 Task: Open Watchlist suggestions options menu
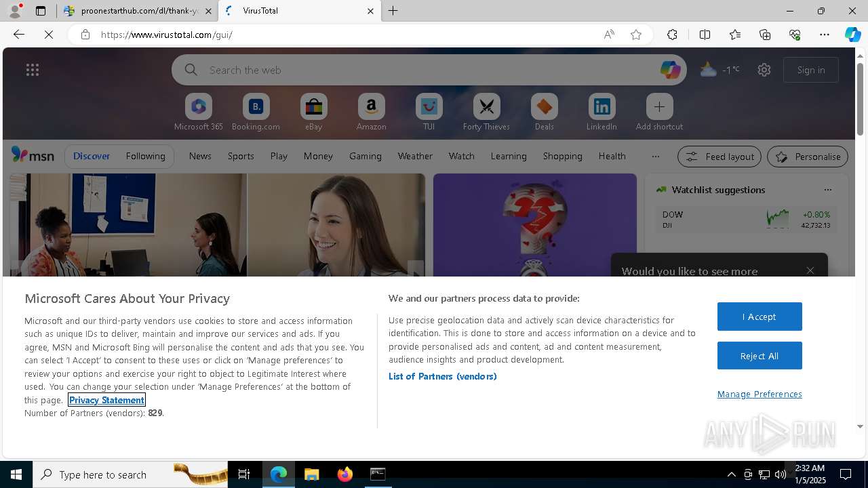point(827,190)
